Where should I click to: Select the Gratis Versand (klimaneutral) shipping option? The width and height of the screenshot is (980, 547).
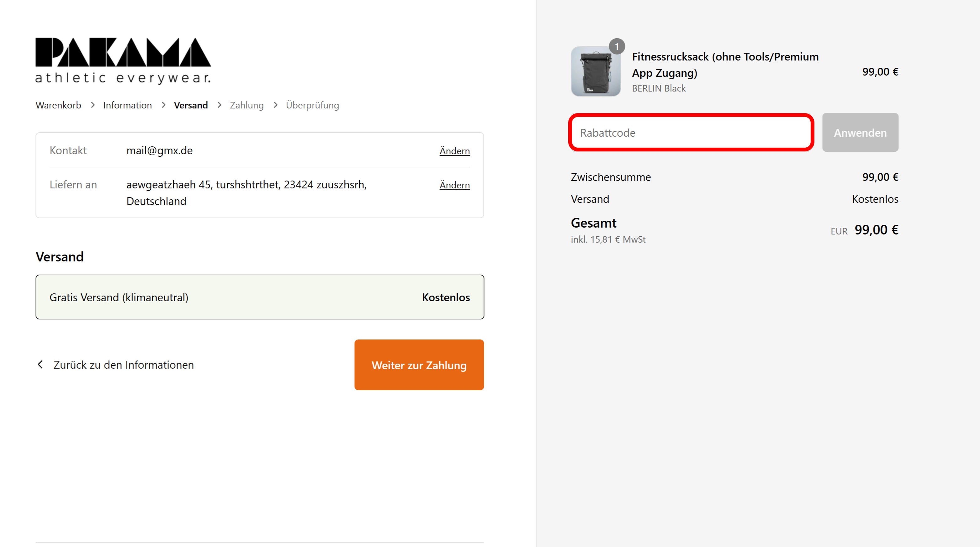[x=260, y=297]
